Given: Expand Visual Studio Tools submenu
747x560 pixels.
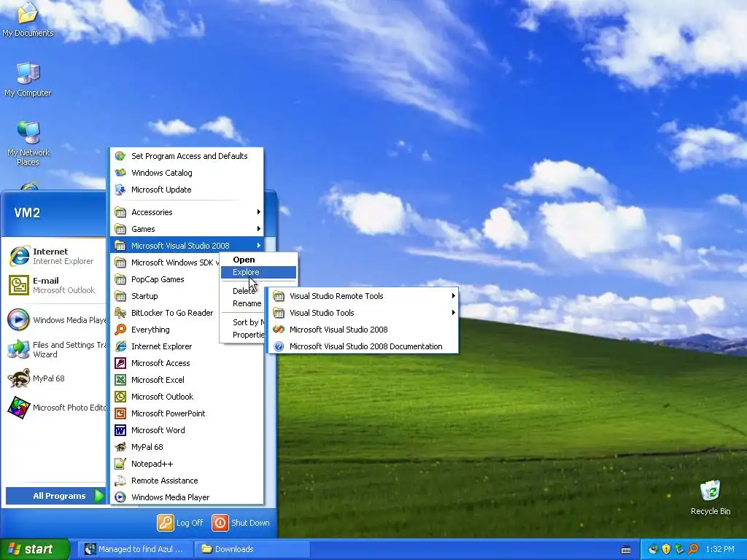Looking at the screenshot, I should point(363,313).
